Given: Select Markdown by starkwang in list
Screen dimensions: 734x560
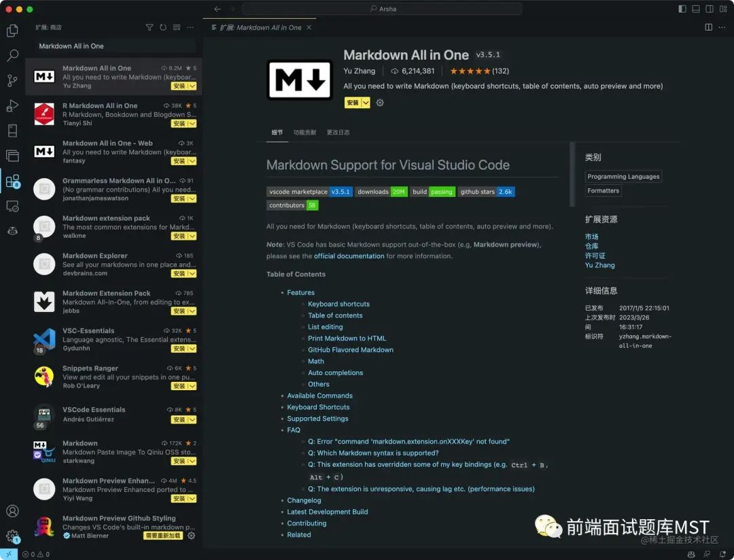Looking at the screenshot, I should click(113, 452).
